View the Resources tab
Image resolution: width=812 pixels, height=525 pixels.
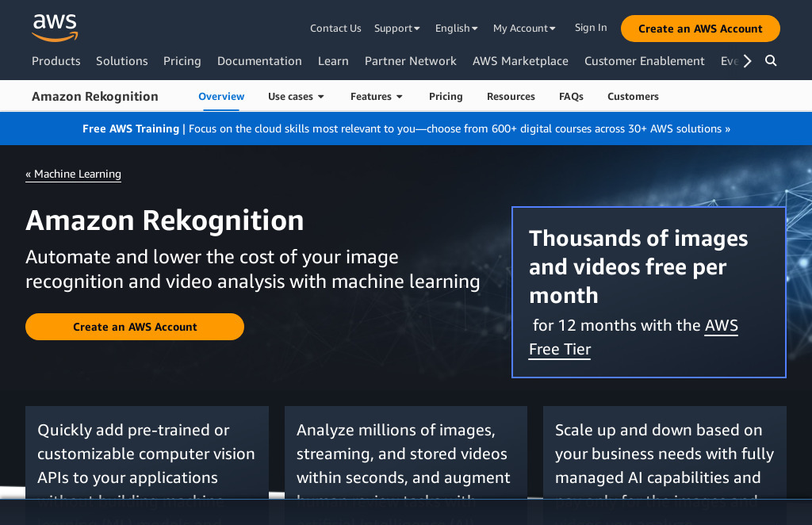511,96
